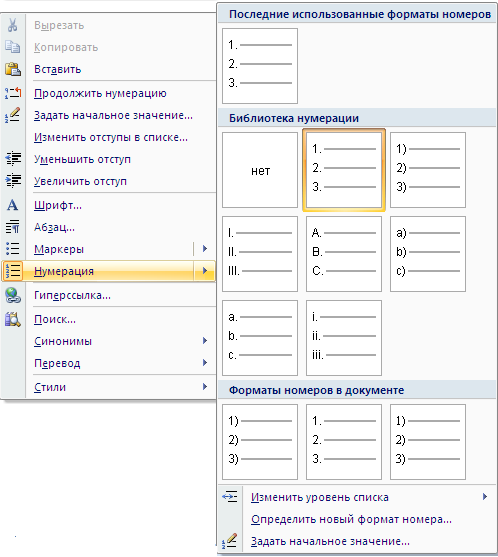Choose Изменить отступы в списке
Image resolution: width=498 pixels, height=557 pixels.
tap(111, 137)
